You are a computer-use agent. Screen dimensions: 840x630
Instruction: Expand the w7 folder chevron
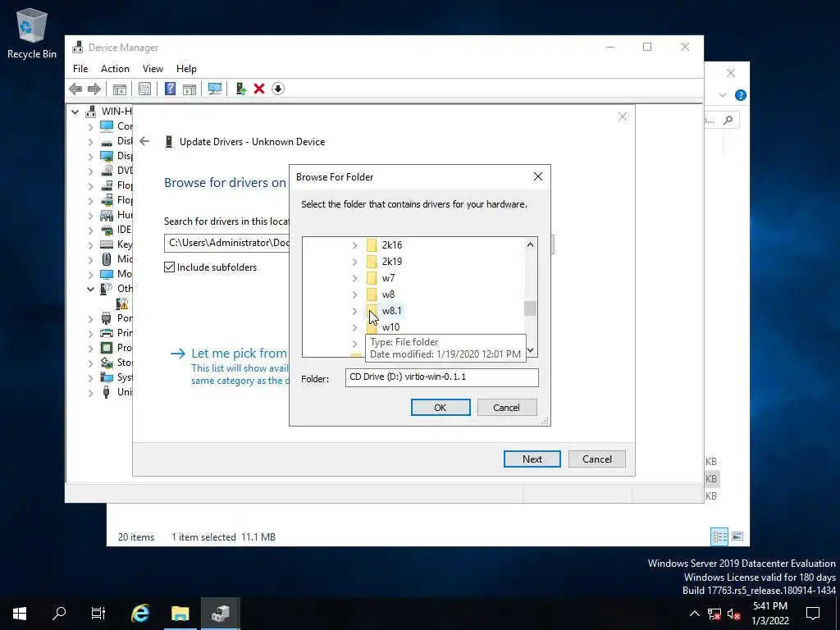click(354, 279)
